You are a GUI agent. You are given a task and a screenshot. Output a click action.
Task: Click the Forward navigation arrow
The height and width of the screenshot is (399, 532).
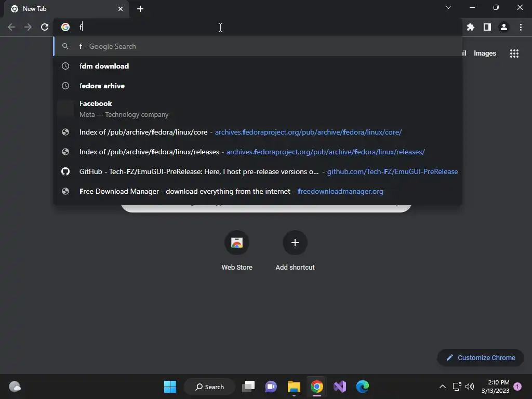(28, 27)
